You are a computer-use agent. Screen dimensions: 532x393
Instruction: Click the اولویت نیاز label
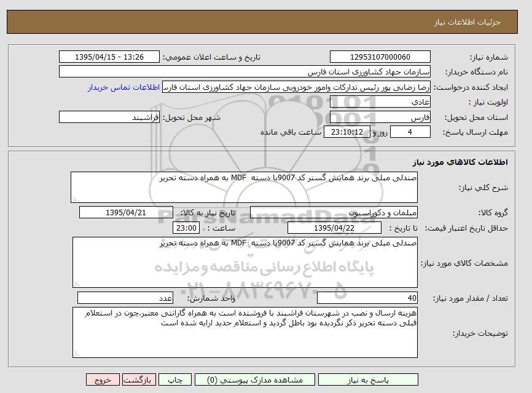point(488,102)
